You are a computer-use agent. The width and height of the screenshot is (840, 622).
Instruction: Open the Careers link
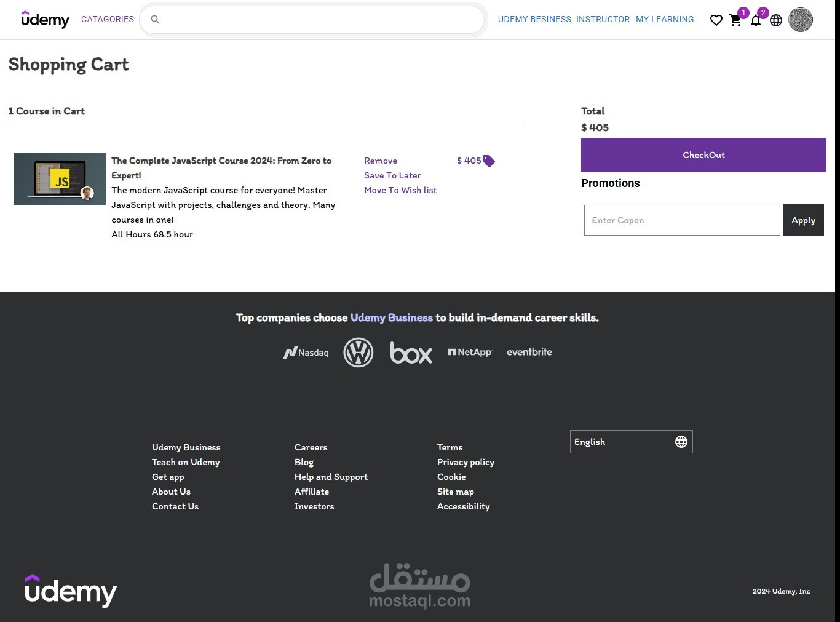coord(311,447)
